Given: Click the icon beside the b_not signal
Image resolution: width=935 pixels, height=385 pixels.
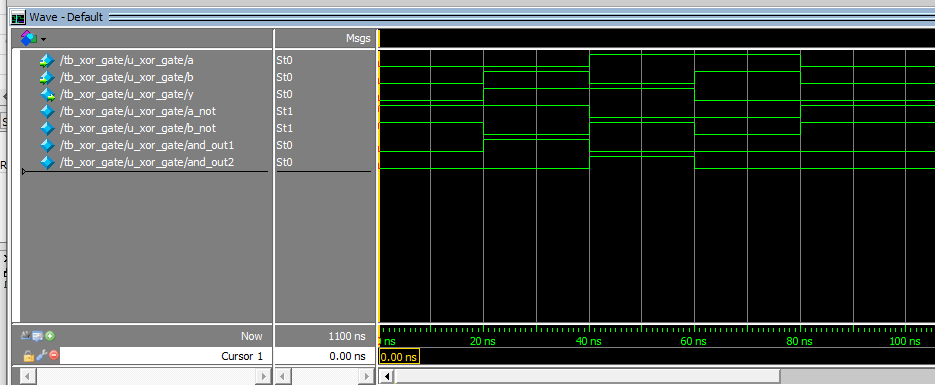Looking at the screenshot, I should [47, 128].
